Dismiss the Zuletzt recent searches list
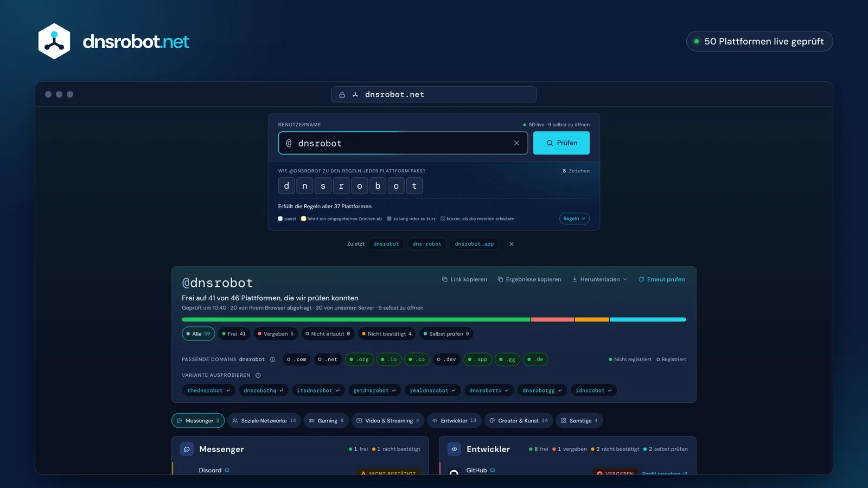 coord(512,244)
